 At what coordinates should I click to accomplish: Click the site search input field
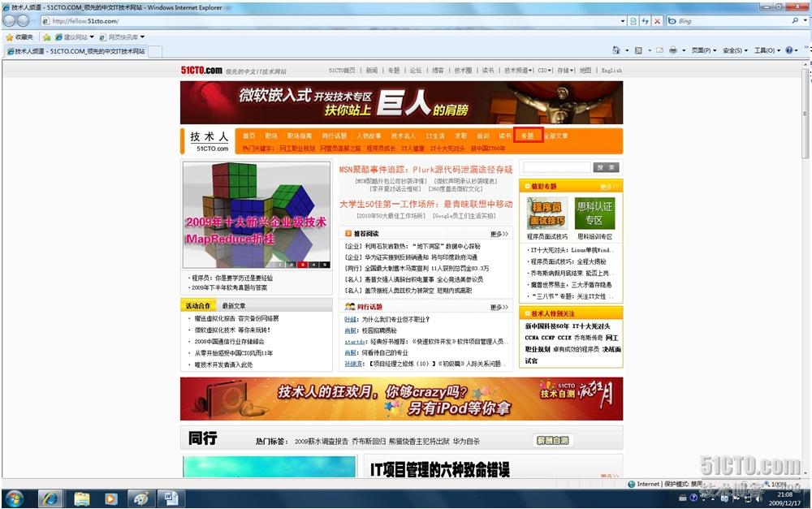point(557,167)
